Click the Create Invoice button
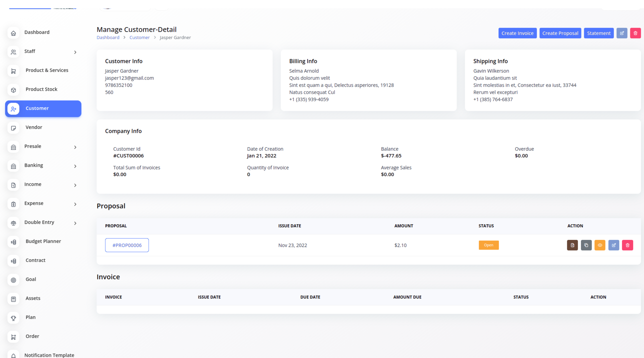This screenshot has width=644, height=358. point(517,33)
